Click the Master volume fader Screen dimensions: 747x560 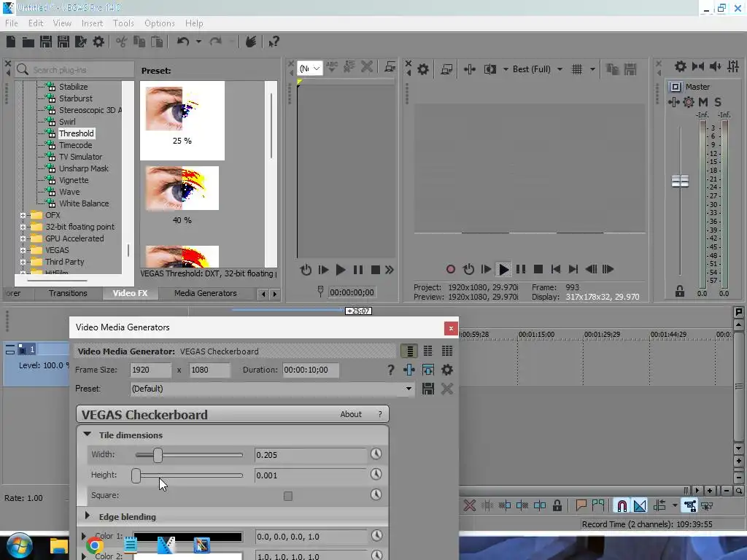coord(680,181)
